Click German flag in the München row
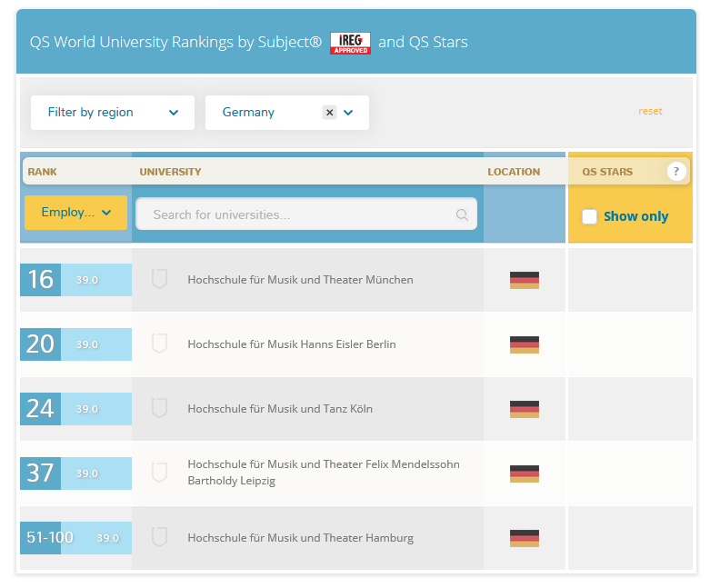The height and width of the screenshot is (588, 710). point(525,280)
